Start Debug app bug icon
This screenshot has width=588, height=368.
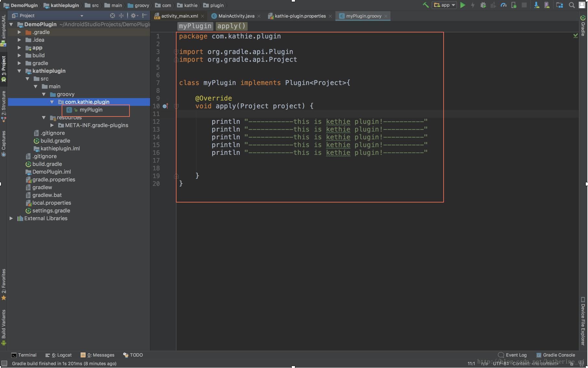tap(483, 5)
